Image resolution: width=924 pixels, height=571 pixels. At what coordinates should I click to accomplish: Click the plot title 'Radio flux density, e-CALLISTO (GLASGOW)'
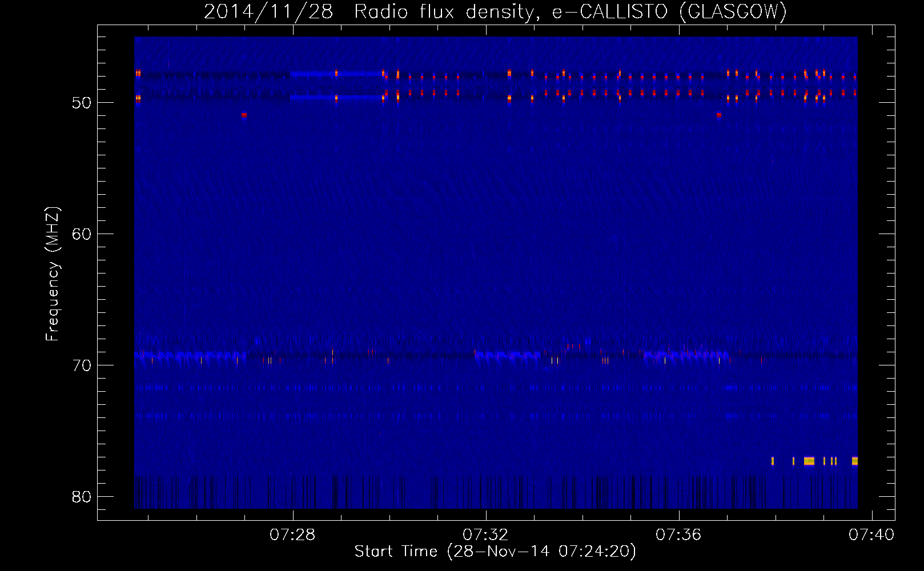tap(570, 11)
